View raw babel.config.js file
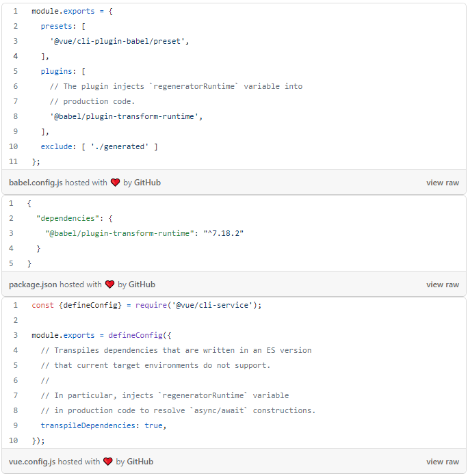This screenshot has width=468, height=476. tap(443, 183)
